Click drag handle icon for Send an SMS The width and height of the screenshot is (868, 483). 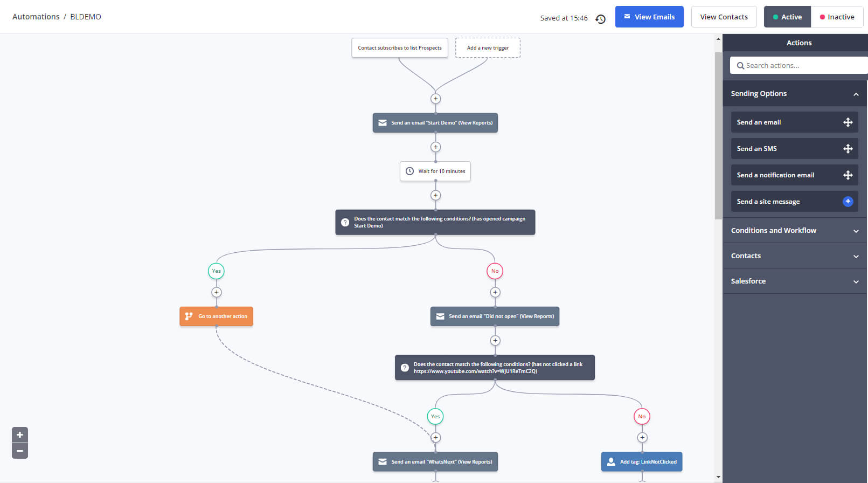click(x=848, y=149)
